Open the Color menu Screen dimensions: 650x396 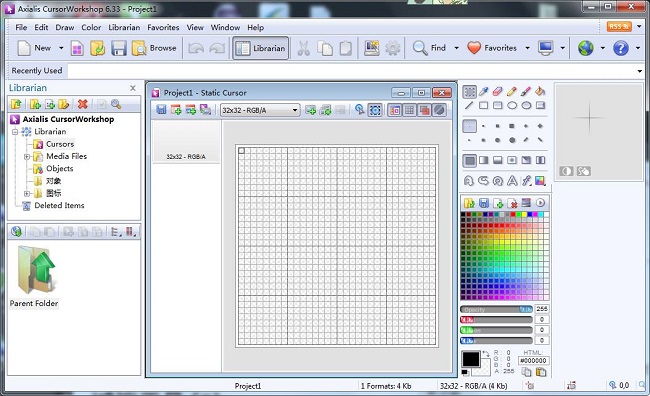click(x=91, y=27)
